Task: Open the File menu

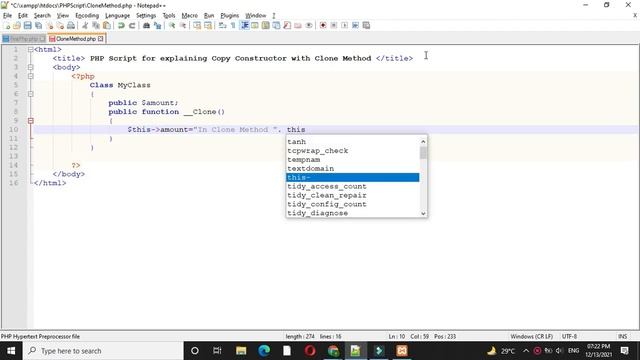Action: tap(7, 16)
